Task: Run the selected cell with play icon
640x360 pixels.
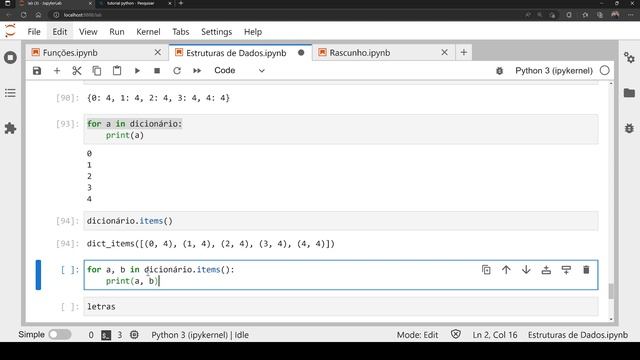Action: pos(137,71)
